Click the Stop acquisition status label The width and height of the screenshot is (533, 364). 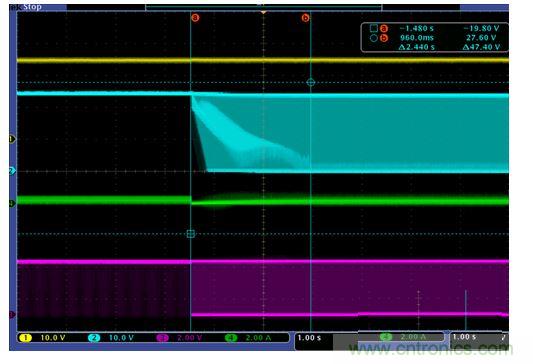point(32,7)
